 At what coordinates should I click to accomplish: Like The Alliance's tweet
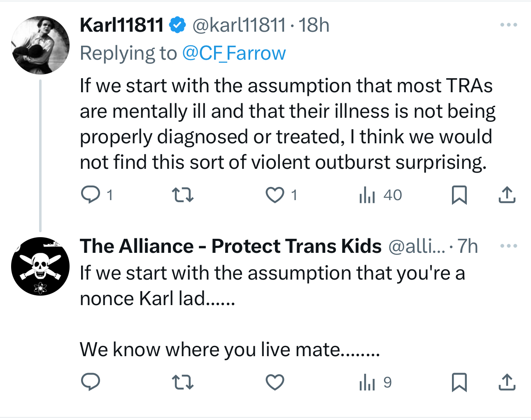275,383
